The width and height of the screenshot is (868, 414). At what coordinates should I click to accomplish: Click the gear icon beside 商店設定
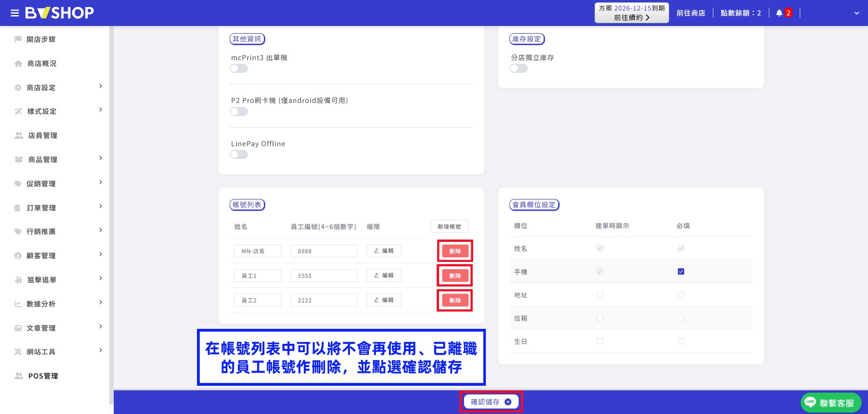pos(18,87)
